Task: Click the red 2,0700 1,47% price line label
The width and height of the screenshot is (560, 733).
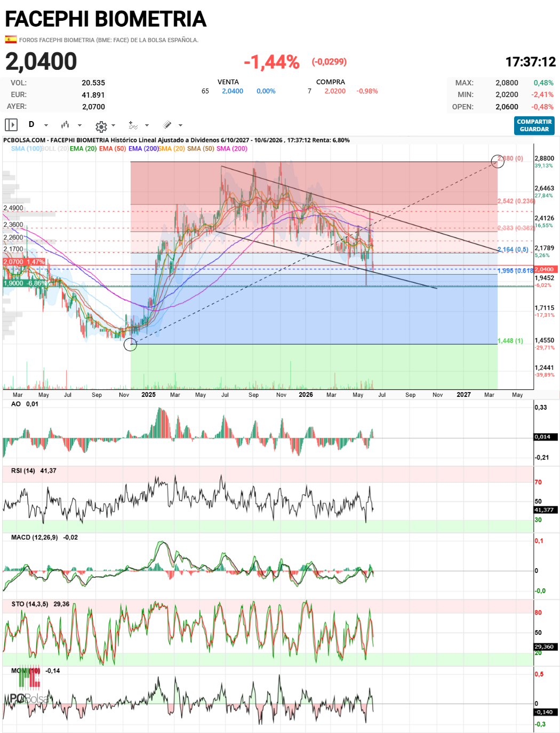Action: pos(25,262)
